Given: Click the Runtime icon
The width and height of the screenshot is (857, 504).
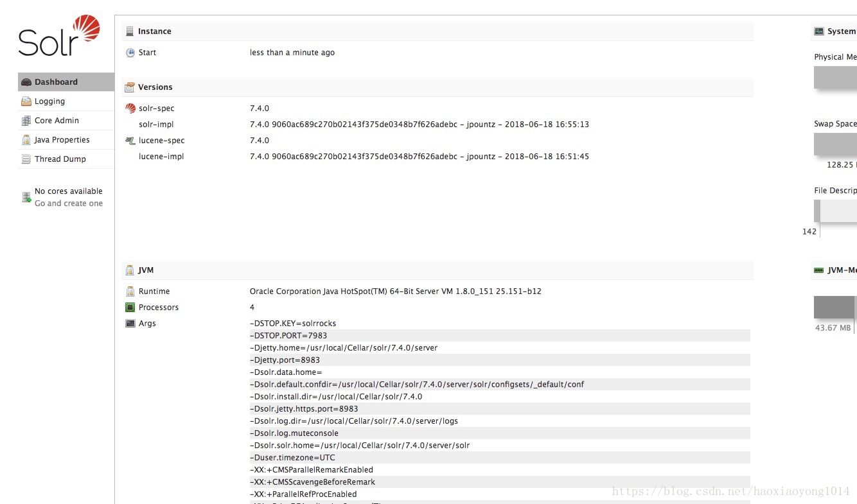Looking at the screenshot, I should click(x=130, y=291).
